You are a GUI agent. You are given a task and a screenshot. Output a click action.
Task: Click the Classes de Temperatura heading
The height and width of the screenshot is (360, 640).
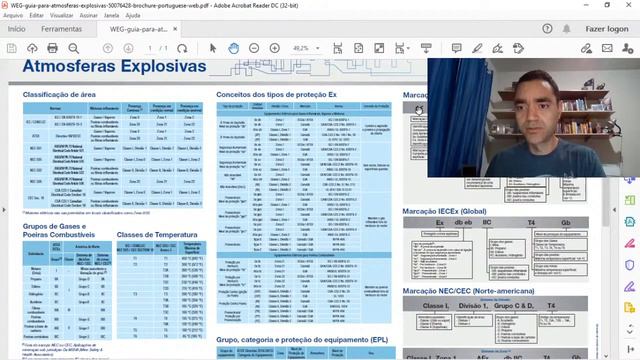(157, 235)
